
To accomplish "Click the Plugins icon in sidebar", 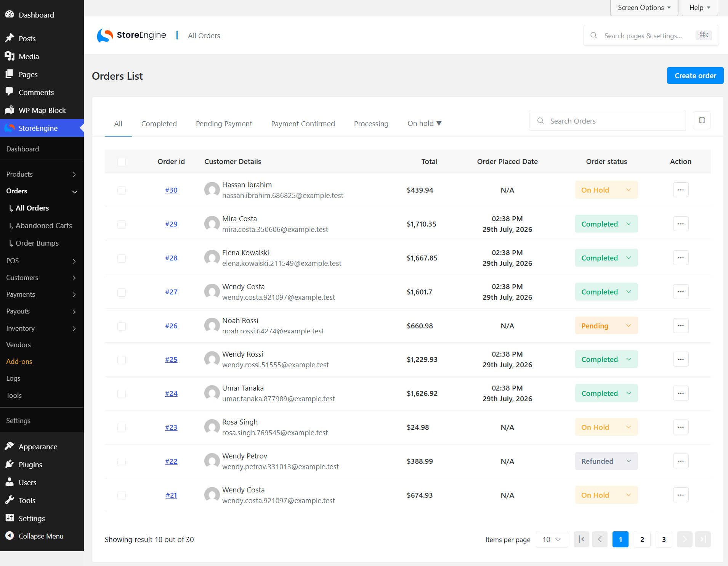I will tap(10, 464).
